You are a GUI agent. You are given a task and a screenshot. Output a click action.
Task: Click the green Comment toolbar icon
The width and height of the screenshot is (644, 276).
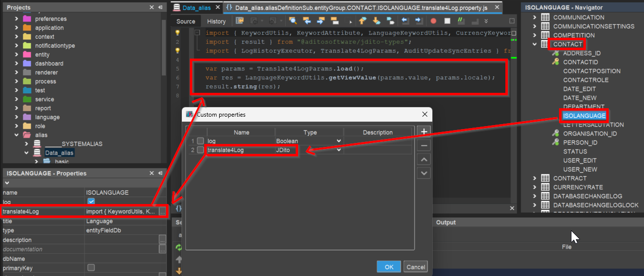tap(462, 21)
